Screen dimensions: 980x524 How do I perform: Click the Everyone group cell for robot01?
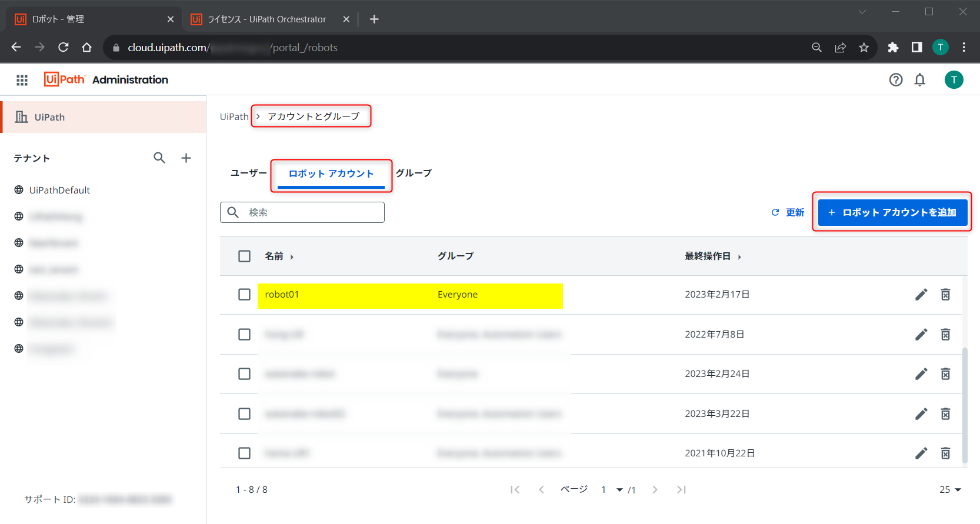click(458, 295)
